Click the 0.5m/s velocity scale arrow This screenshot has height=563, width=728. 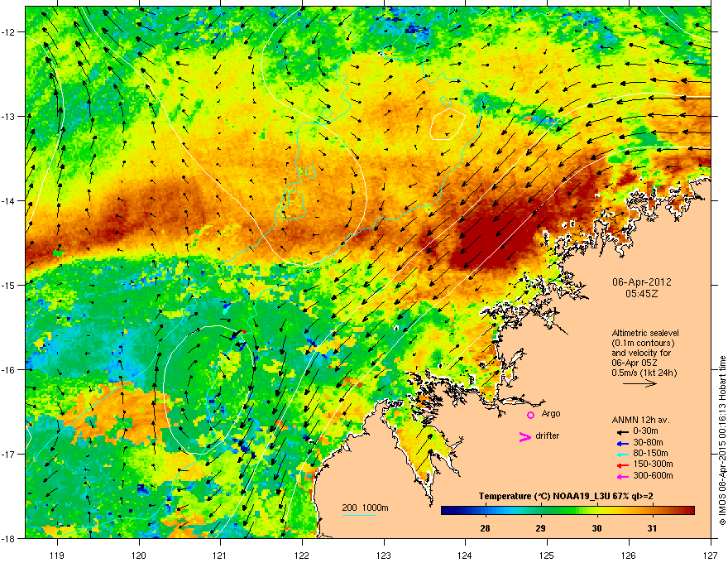[x=639, y=383]
